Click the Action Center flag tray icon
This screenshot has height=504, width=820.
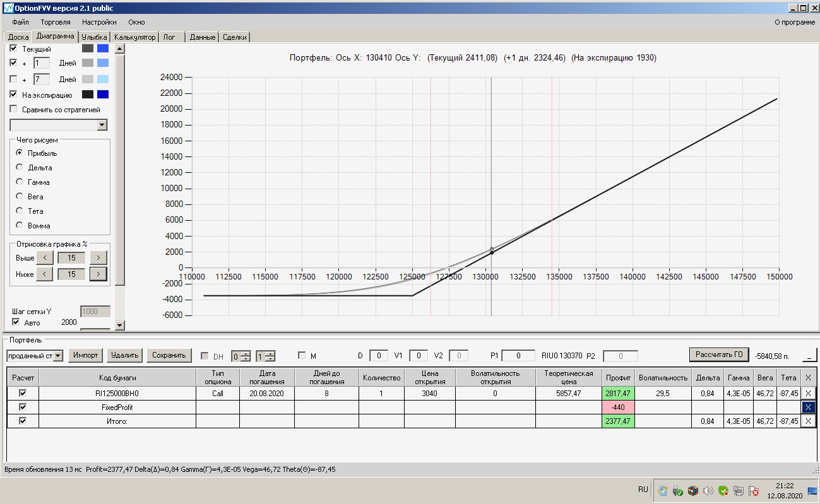[x=754, y=490]
